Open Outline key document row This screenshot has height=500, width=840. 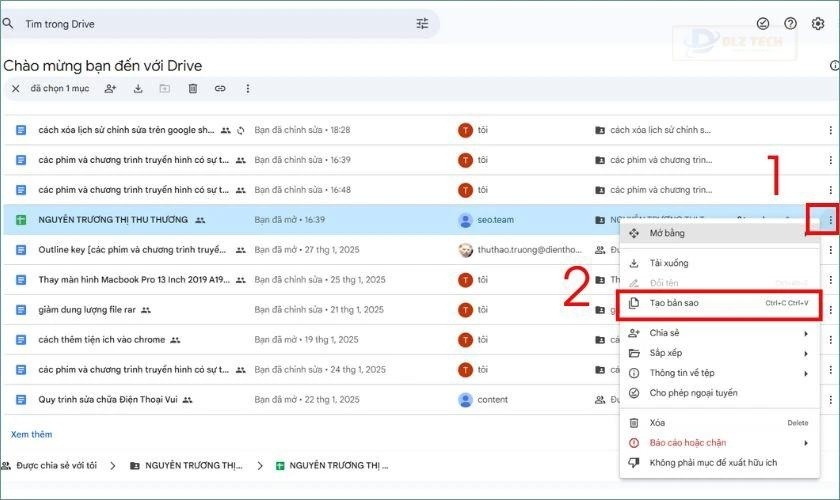(132, 250)
